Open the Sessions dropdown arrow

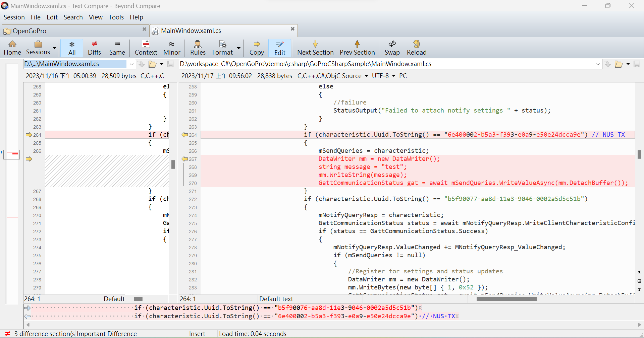point(54,48)
